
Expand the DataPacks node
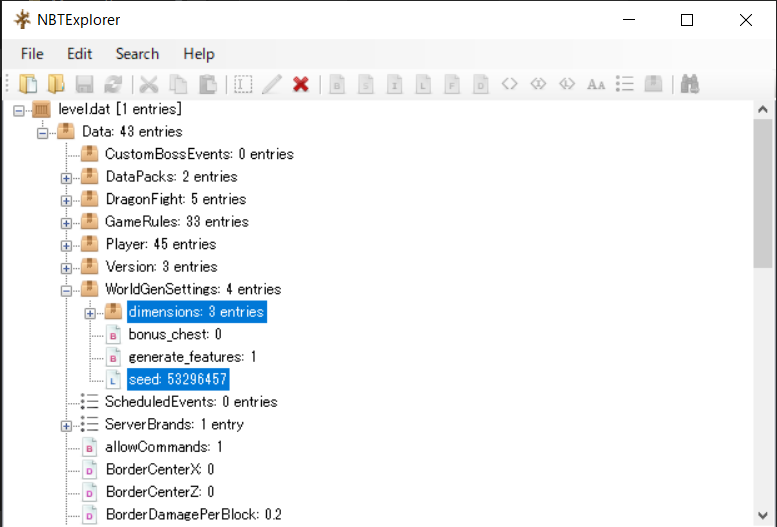coord(66,177)
